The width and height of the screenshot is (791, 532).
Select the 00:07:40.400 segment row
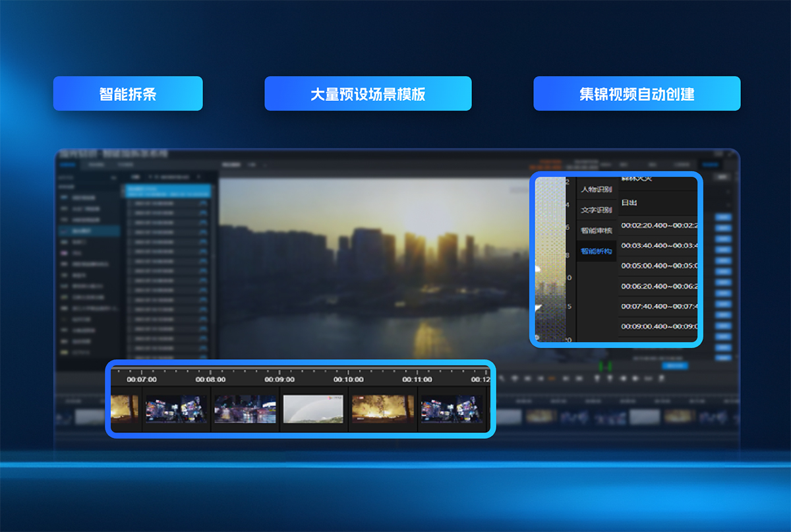658,307
